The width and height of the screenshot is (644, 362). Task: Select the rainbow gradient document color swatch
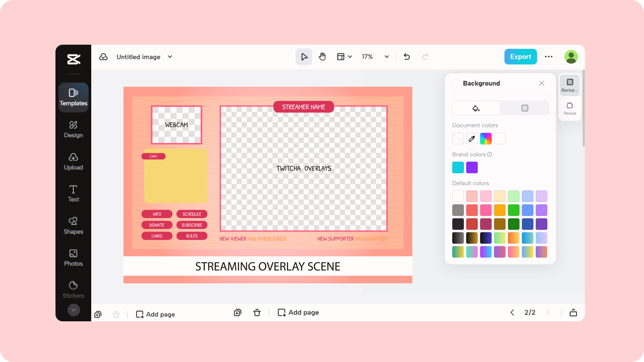pyautogui.click(x=486, y=139)
